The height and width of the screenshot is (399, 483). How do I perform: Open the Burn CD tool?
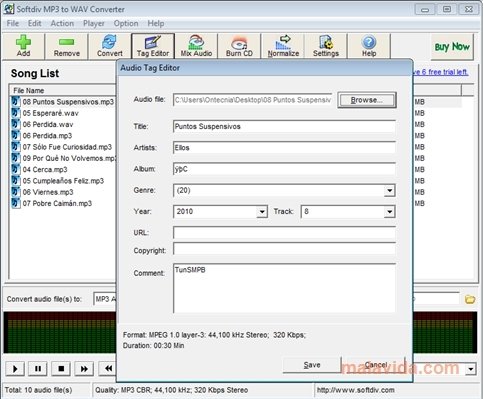pos(239,46)
